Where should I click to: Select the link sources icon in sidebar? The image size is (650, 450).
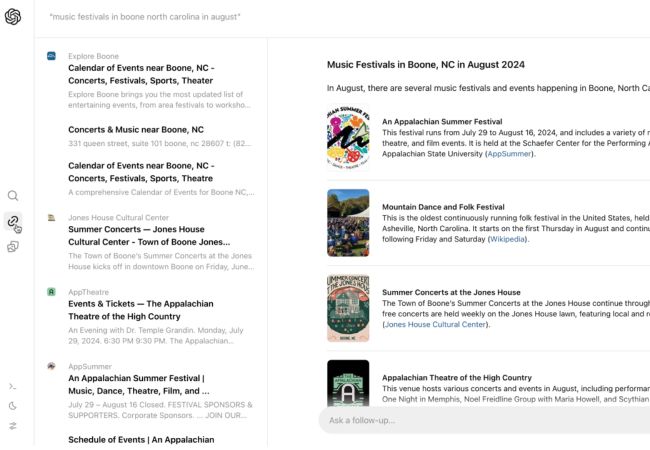point(13,221)
